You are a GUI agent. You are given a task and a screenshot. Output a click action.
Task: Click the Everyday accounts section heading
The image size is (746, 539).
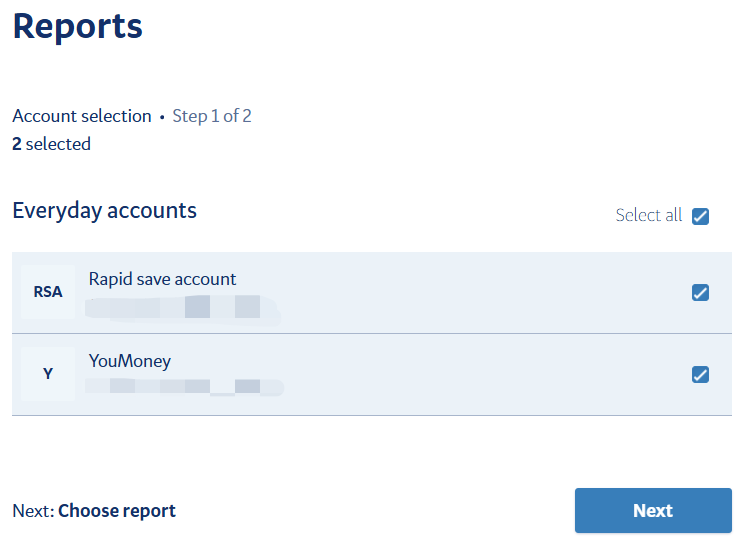point(104,211)
